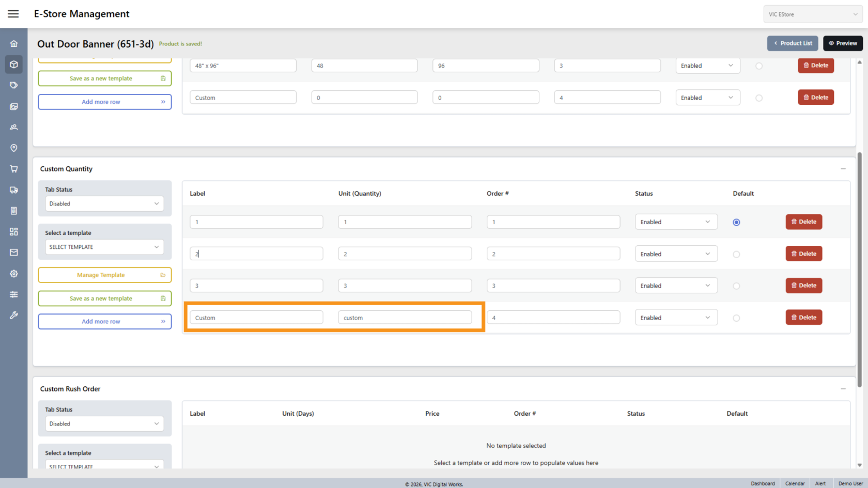
Task: Click the Custom Quantity Manage Template button
Action: pyautogui.click(x=104, y=275)
